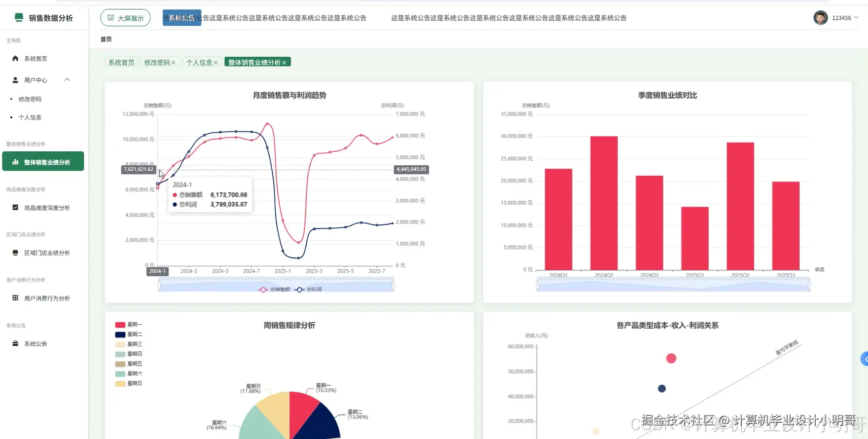Click the red scatter point in cost-revenue chart
The height and width of the screenshot is (439, 868).
pos(671,359)
